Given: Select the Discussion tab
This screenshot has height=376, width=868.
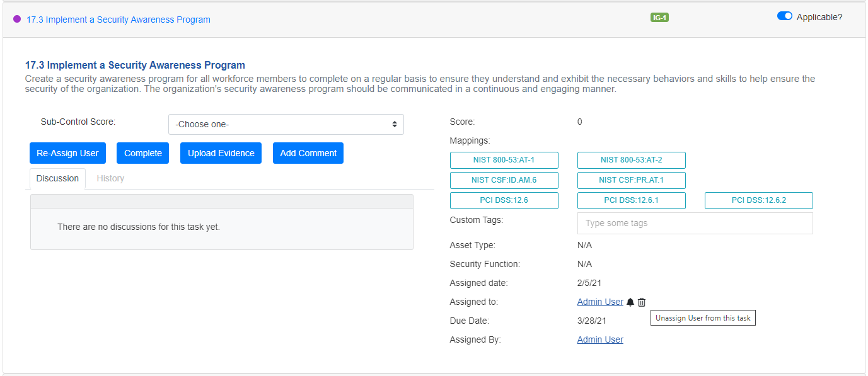Looking at the screenshot, I should (x=57, y=178).
